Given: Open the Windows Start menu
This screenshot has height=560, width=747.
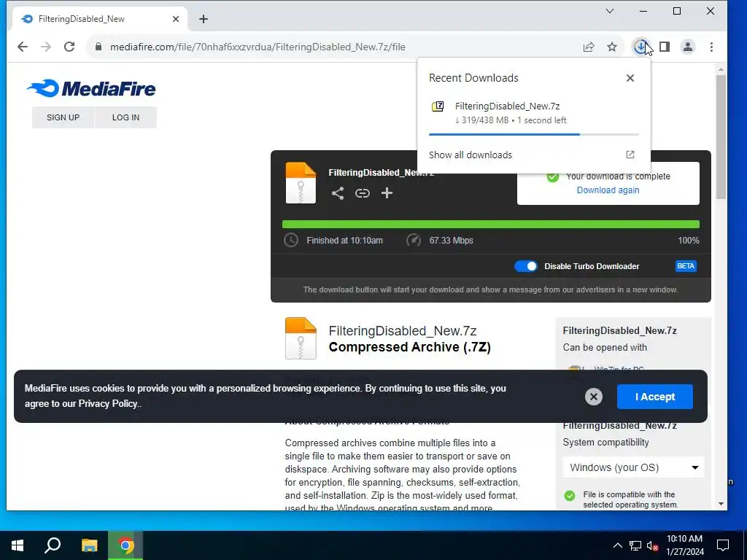Looking at the screenshot, I should click(18, 545).
